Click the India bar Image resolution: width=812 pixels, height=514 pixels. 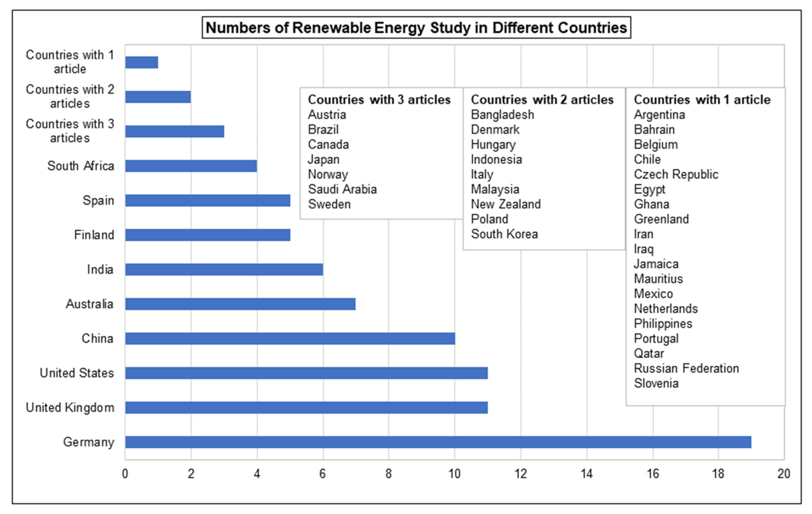tap(224, 270)
